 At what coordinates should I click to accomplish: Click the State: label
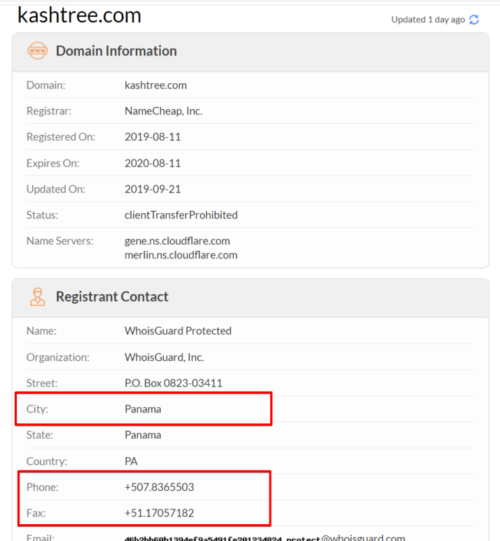pyautogui.click(x=40, y=435)
